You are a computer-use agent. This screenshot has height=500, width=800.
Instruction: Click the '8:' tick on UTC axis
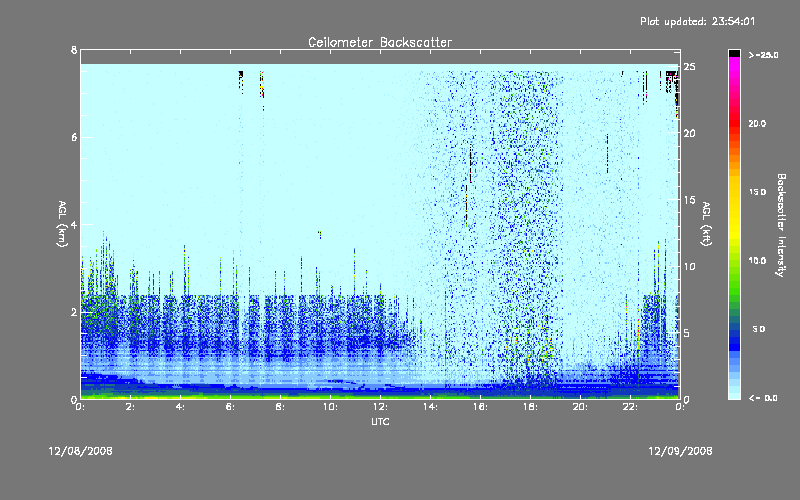[281, 407]
